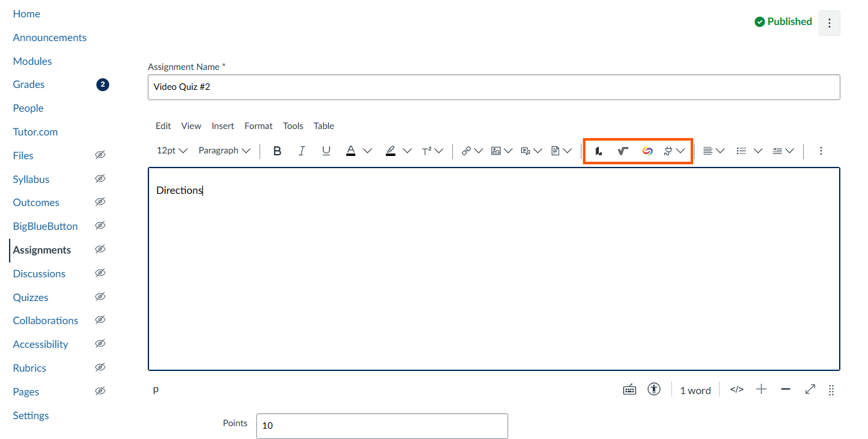The image size is (868, 439).
Task: Expand the document options arrow
Action: point(568,151)
